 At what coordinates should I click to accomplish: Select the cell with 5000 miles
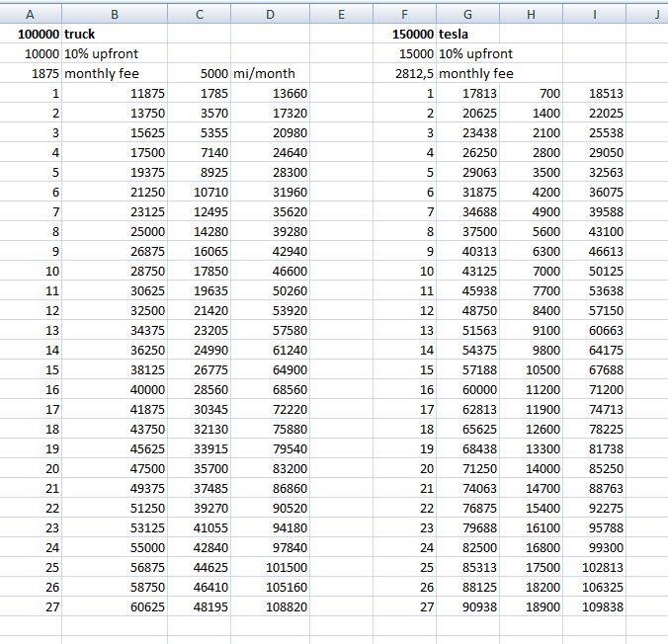click(x=199, y=73)
